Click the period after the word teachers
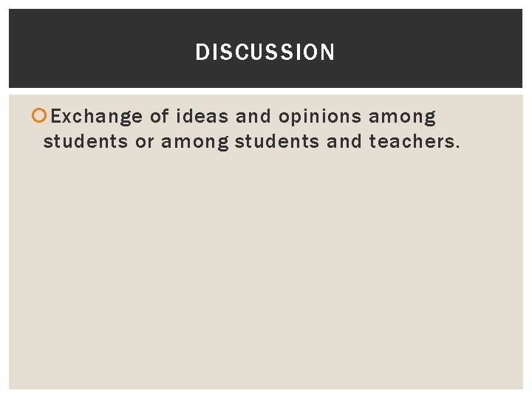Screen dimensions: 532x399 point(457,146)
